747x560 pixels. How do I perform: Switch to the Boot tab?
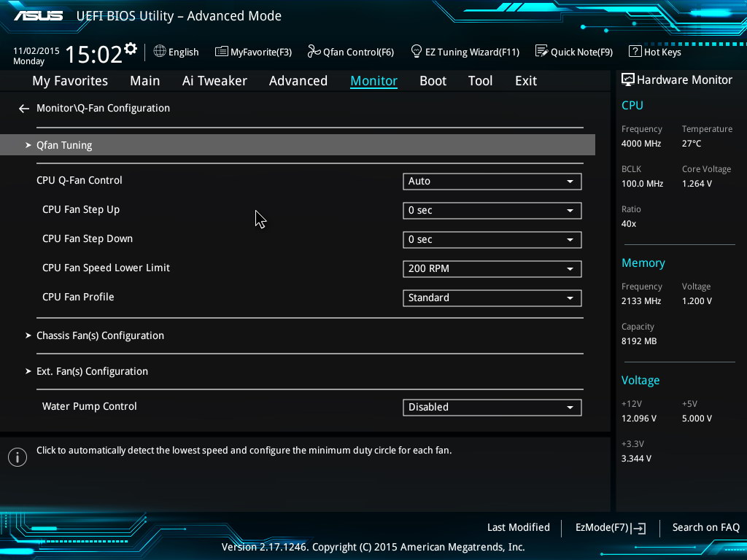(433, 81)
